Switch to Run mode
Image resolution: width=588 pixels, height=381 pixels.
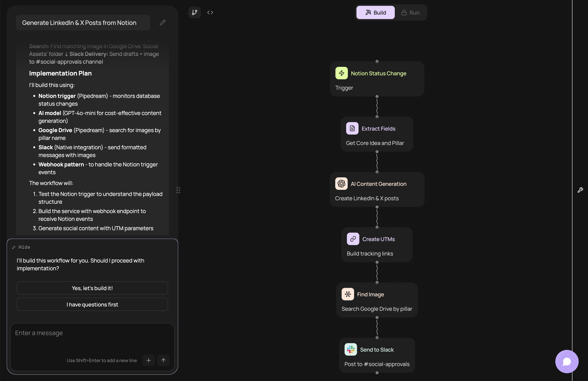pyautogui.click(x=410, y=13)
